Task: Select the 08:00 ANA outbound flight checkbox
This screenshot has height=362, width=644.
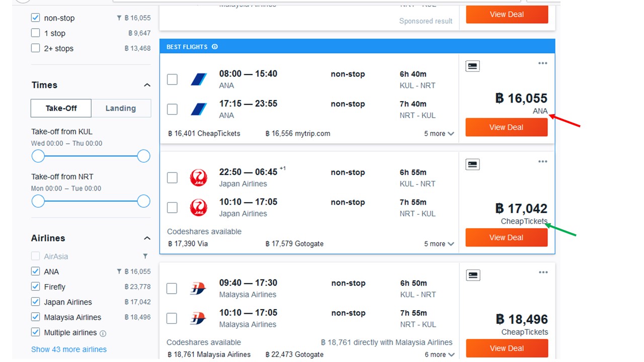Action: coord(172,79)
